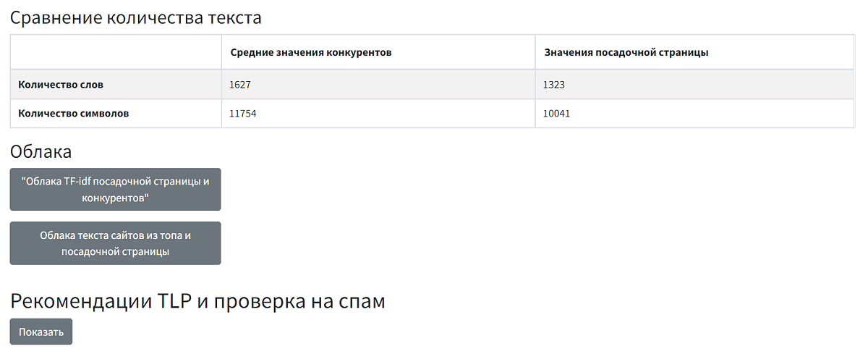This screenshot has height=354, width=868.
Task: Select the Средние значения конкурентов column header
Action: point(311,53)
